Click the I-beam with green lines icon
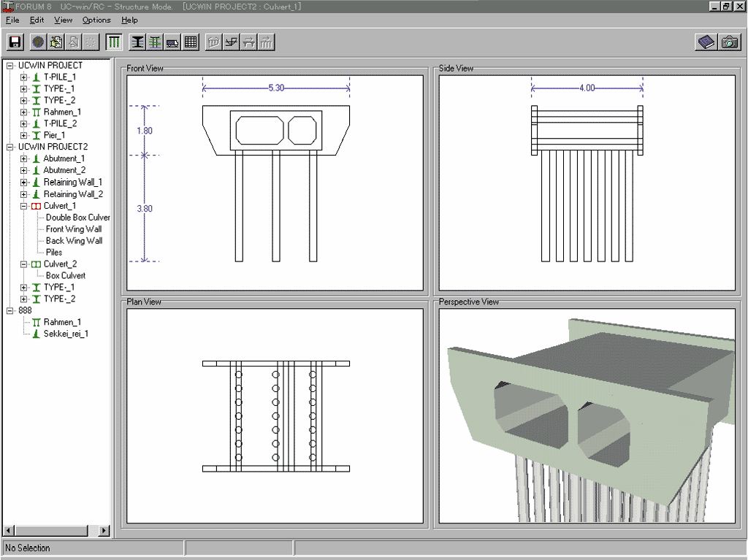This screenshot has height=560, width=748. pos(155,42)
